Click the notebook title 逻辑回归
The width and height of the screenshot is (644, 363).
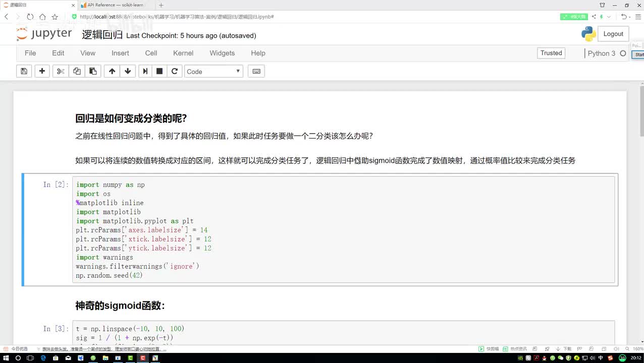tap(102, 35)
